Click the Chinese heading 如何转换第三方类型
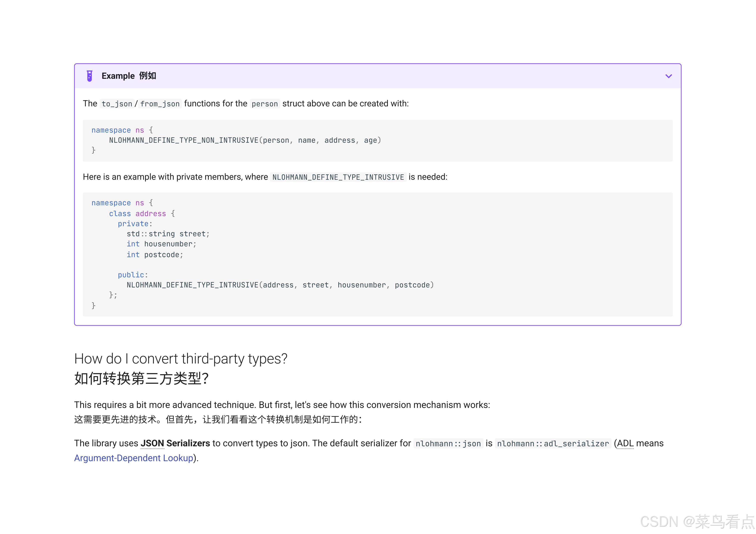756x534 pixels. coord(141,378)
